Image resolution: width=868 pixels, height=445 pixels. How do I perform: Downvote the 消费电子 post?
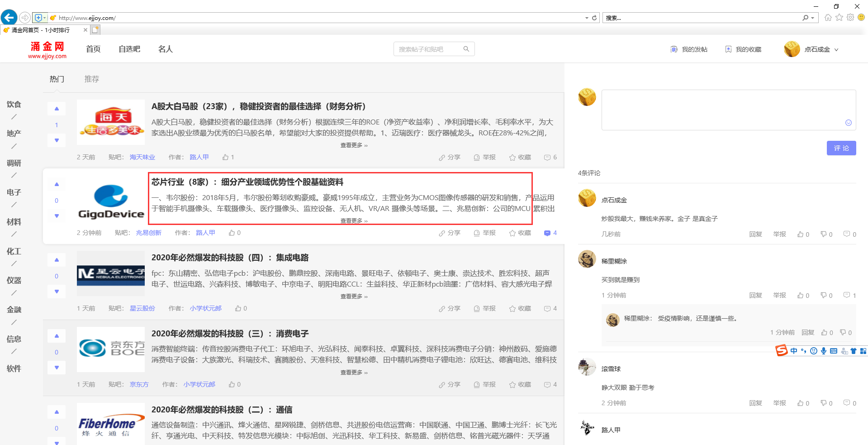point(57,368)
